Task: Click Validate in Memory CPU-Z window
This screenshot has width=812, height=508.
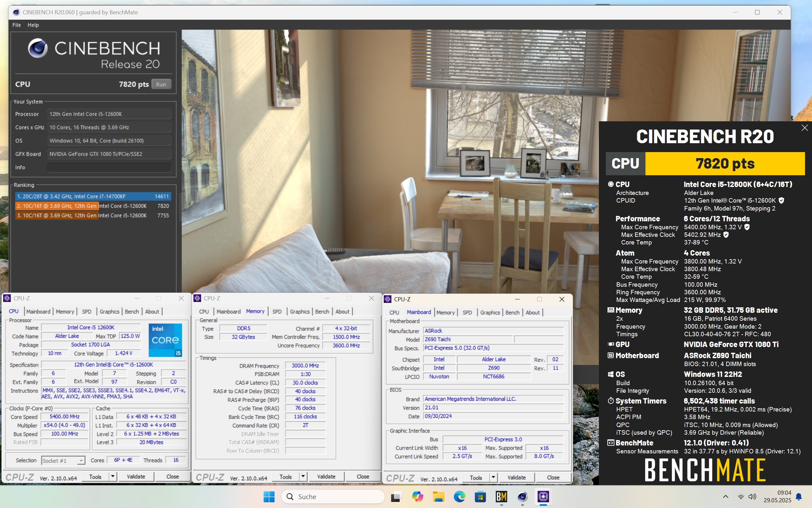Action: coord(326,477)
